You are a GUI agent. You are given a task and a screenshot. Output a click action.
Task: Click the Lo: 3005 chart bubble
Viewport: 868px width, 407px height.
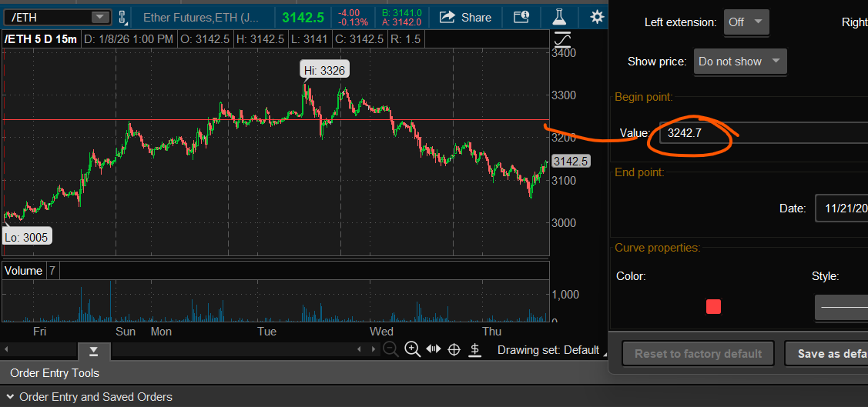pyautogui.click(x=26, y=238)
